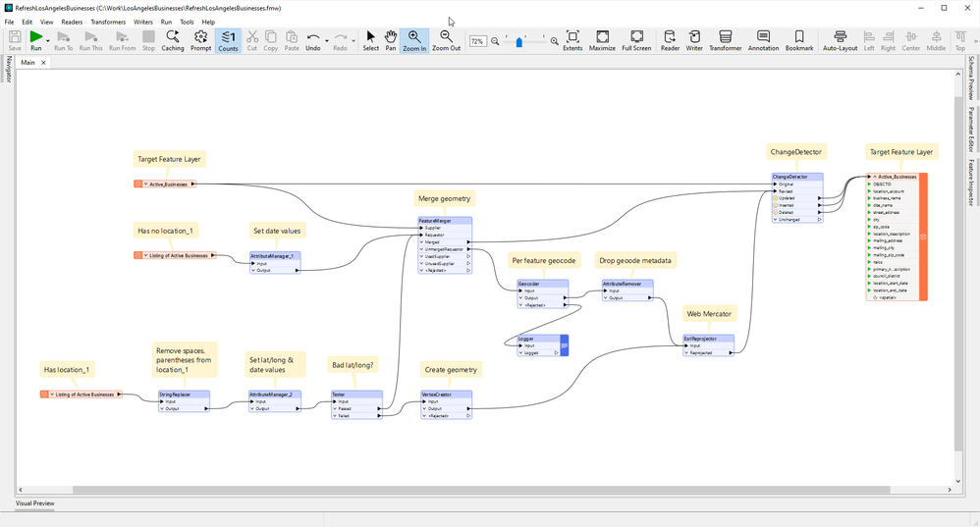Viewport: 980px width, 527px height.
Task: Expand the Output port of AttributeManager_1
Action: pos(252,270)
